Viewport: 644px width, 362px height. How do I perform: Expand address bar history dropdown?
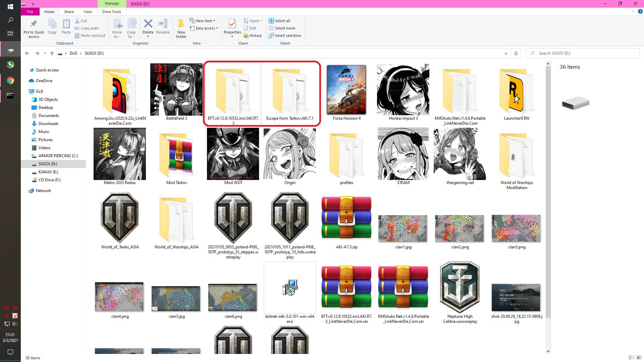tap(506, 53)
